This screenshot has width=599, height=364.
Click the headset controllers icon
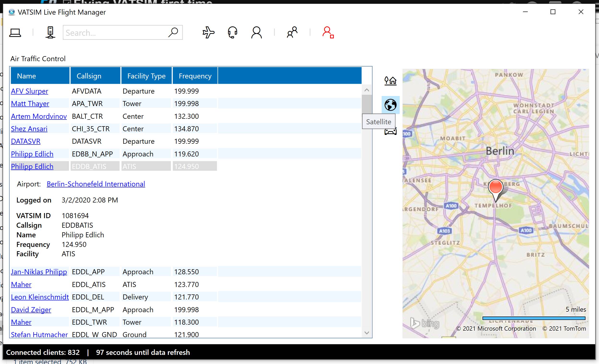click(x=232, y=33)
